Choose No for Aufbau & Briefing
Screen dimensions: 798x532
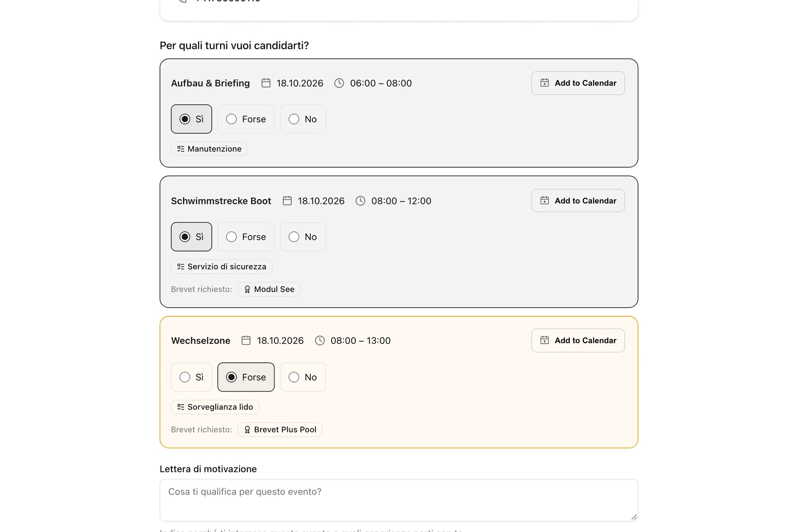[302, 119]
